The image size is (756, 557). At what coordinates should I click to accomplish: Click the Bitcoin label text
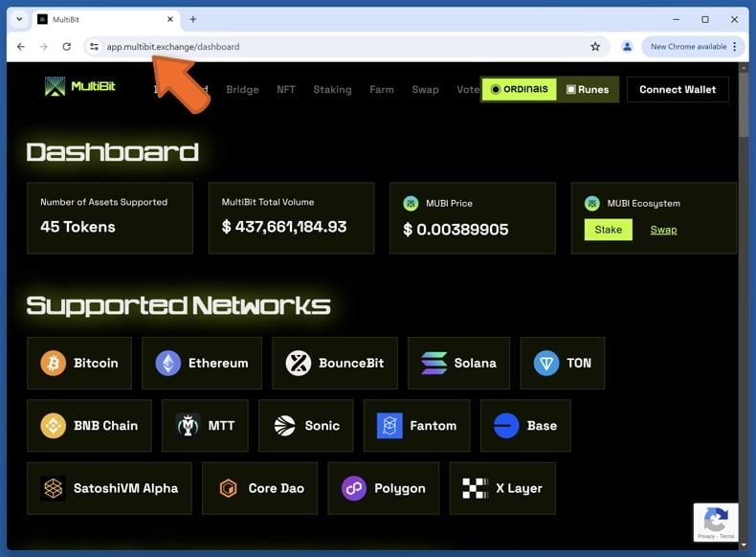[96, 363]
